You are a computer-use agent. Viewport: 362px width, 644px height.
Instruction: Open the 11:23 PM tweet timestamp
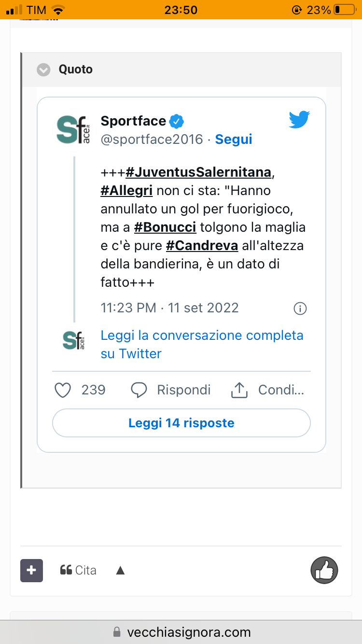pos(169,308)
